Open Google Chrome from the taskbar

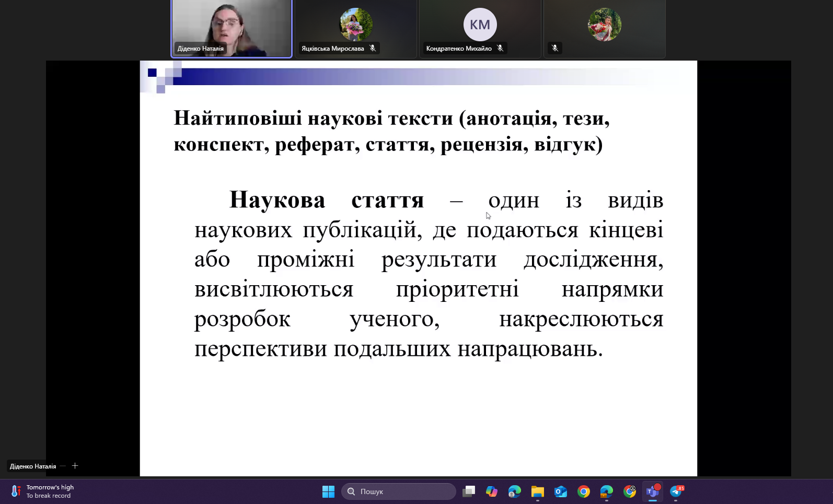point(584,491)
